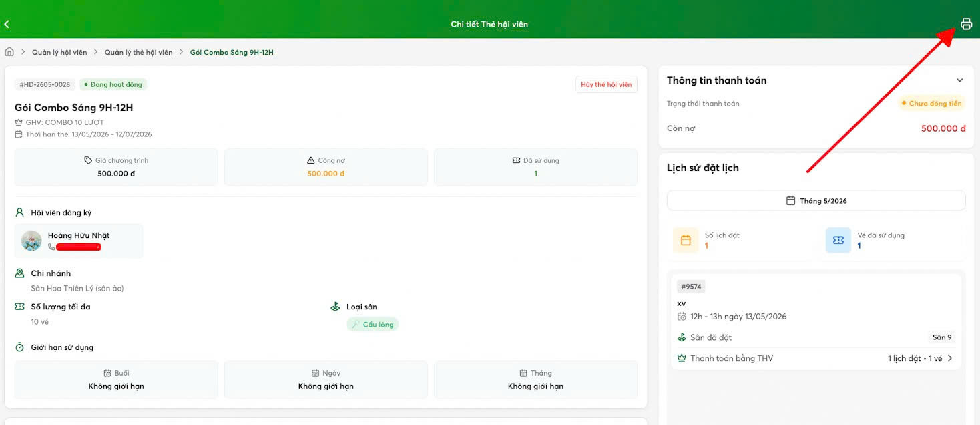Click the Đang hoạt động status badge
The width and height of the screenshot is (980, 425).
click(x=113, y=84)
